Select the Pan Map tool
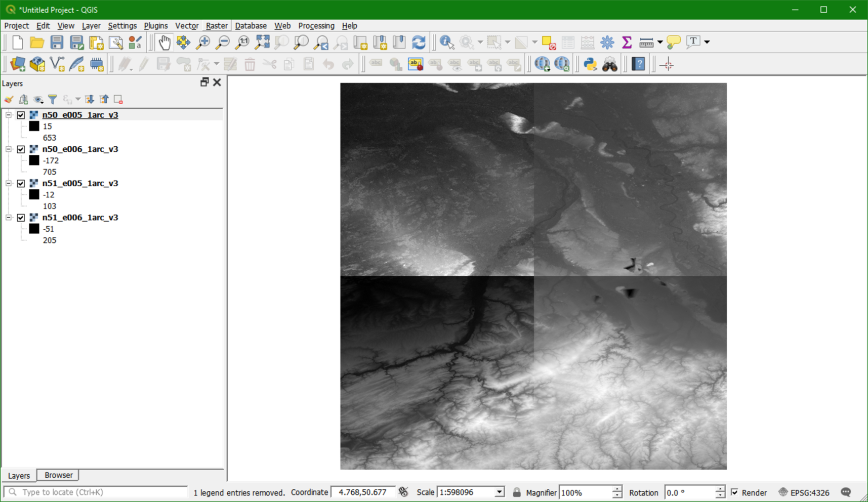Image resolution: width=868 pixels, height=502 pixels. click(163, 43)
